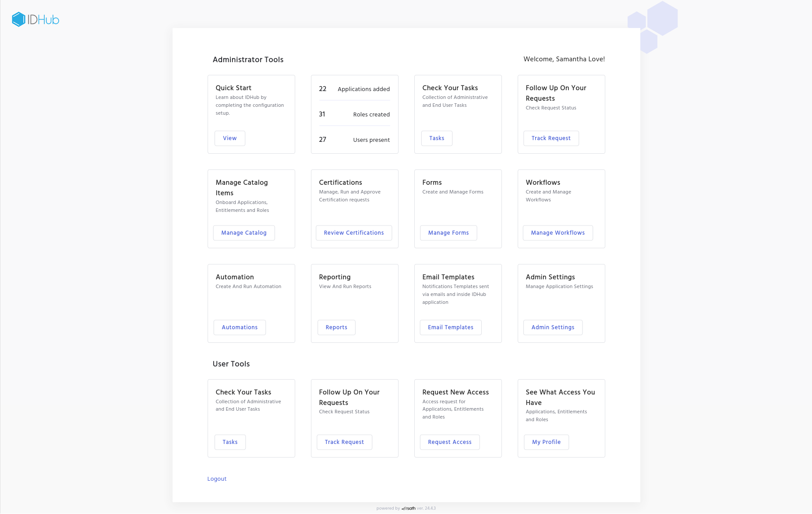This screenshot has width=812, height=514.
Task: Click the 'See What Access You Have' title
Action: point(560,398)
